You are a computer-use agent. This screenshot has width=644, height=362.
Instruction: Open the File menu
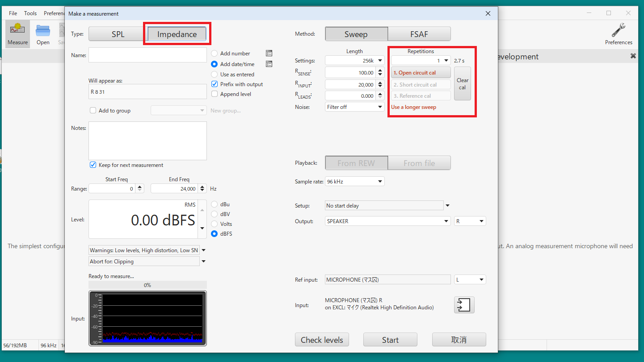point(13,13)
